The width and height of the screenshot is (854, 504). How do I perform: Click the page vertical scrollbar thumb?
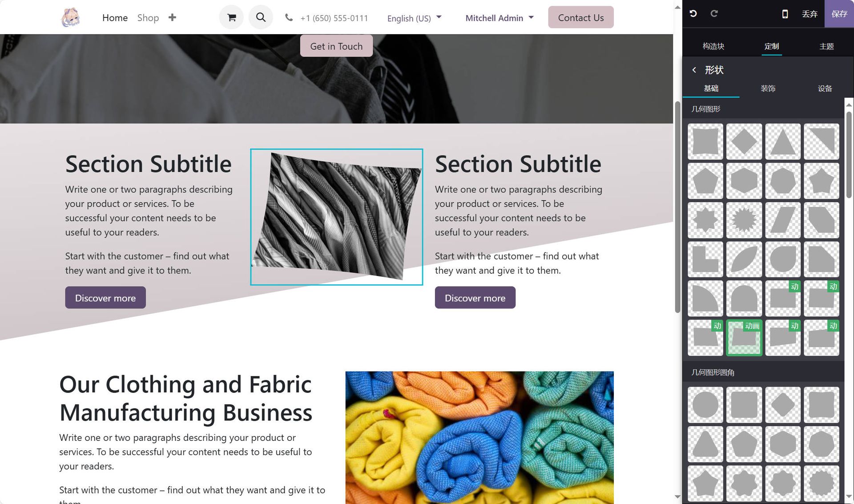(x=677, y=207)
